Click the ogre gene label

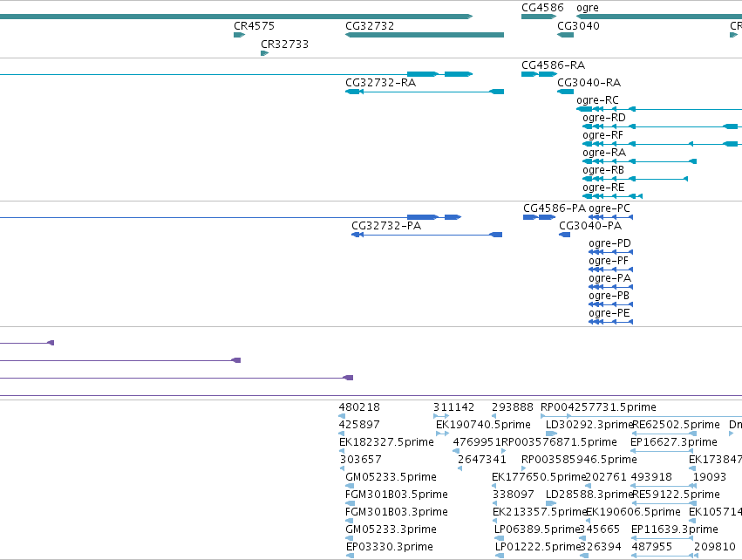tap(588, 8)
